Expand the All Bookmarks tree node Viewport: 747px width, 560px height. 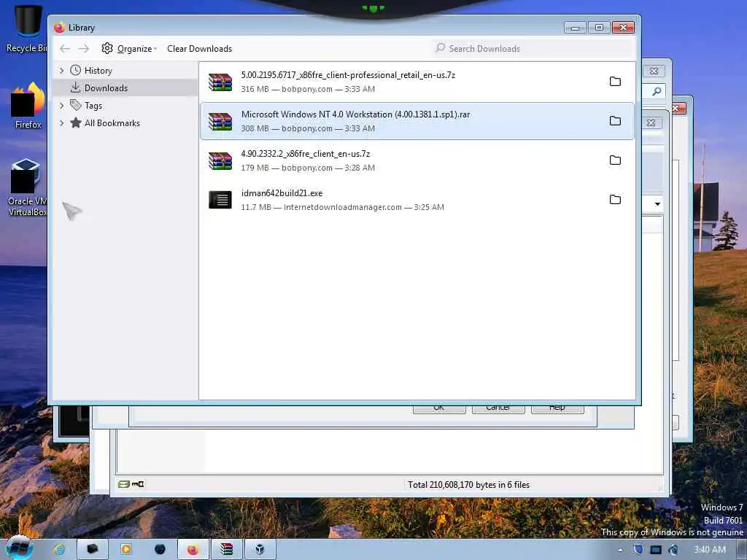pyautogui.click(x=61, y=123)
